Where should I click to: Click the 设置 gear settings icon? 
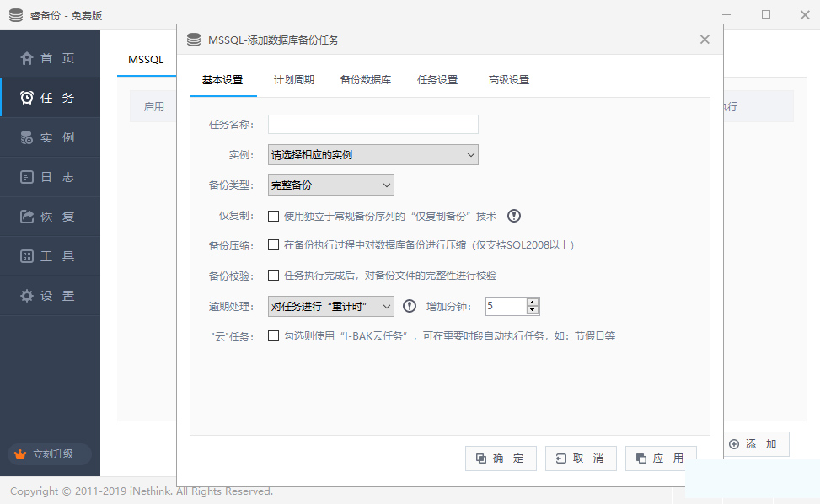pyautogui.click(x=29, y=296)
